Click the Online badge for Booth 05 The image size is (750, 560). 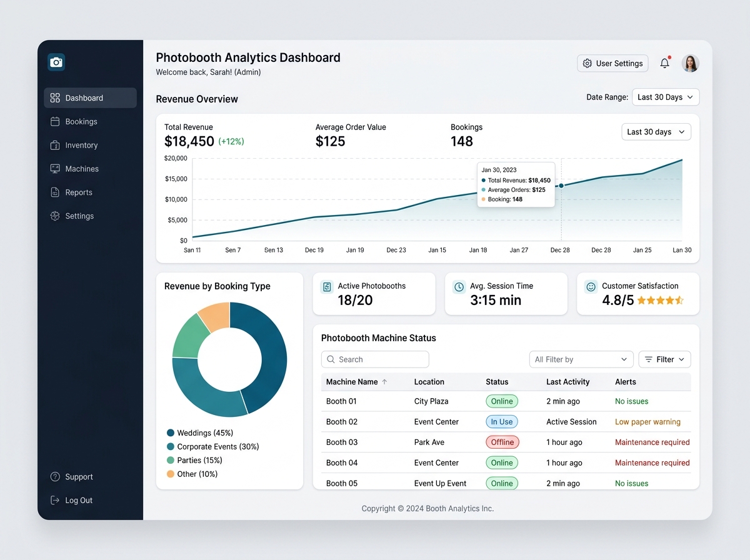pyautogui.click(x=502, y=483)
